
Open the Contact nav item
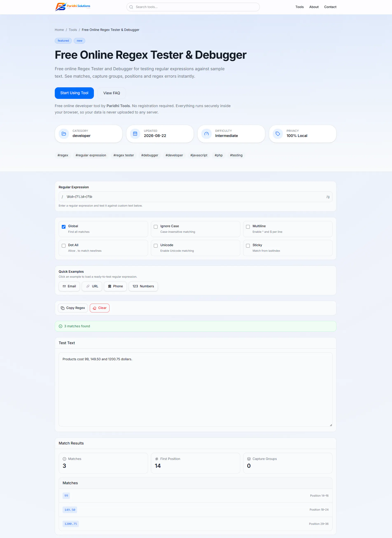(330, 7)
